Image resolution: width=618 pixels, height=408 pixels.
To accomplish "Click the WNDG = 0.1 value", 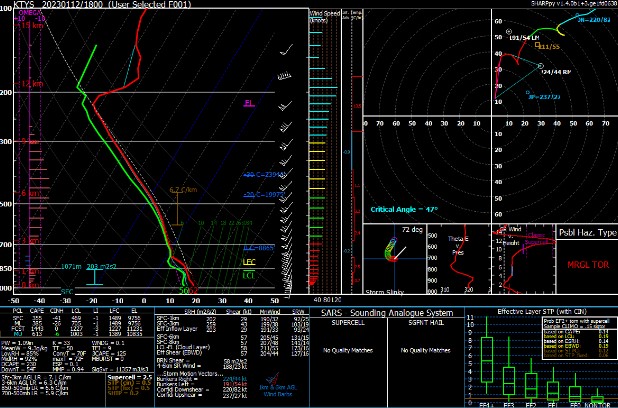I will tap(109, 343).
